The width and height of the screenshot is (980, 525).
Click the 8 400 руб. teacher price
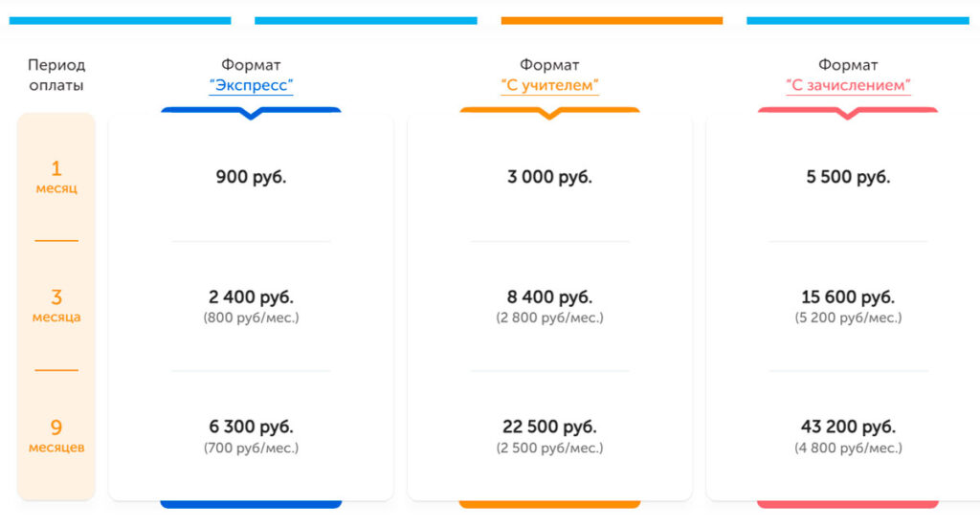pyautogui.click(x=549, y=297)
